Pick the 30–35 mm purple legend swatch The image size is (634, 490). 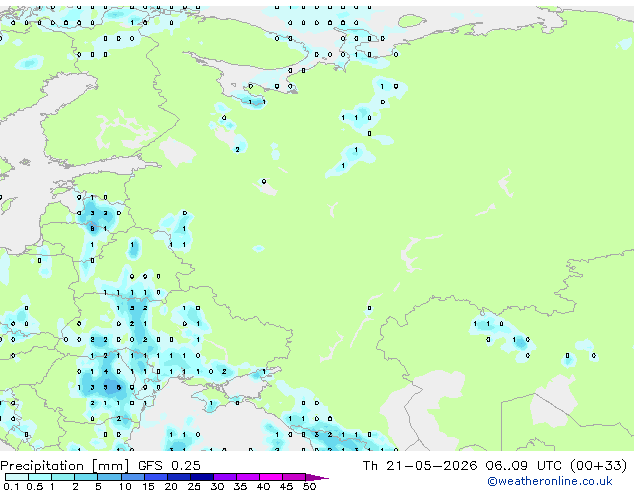[225, 477]
